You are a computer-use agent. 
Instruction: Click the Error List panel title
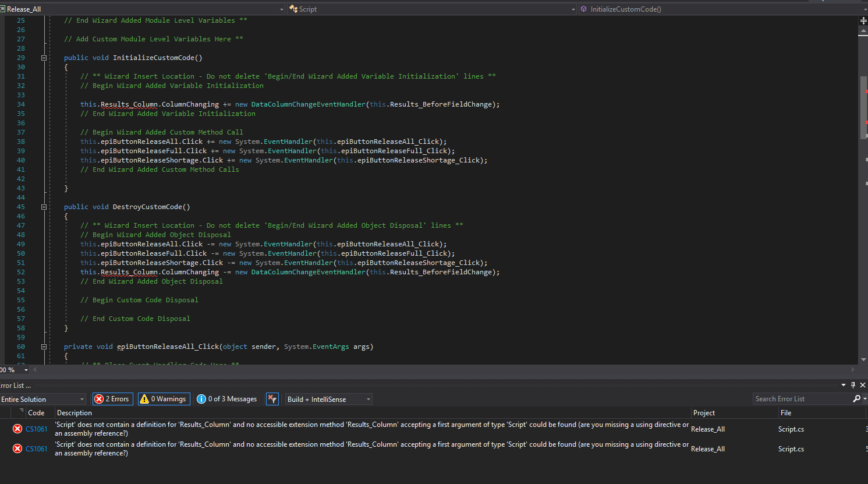coord(15,386)
